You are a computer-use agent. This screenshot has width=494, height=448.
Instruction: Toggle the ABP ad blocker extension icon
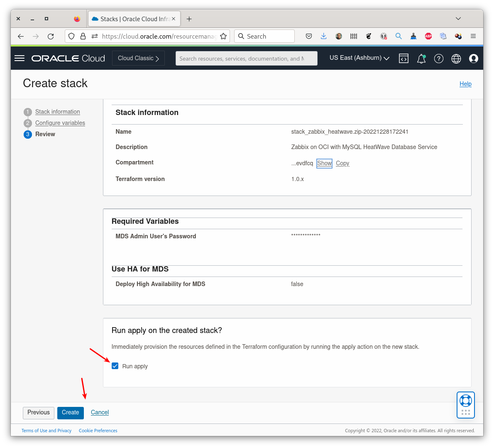click(428, 36)
